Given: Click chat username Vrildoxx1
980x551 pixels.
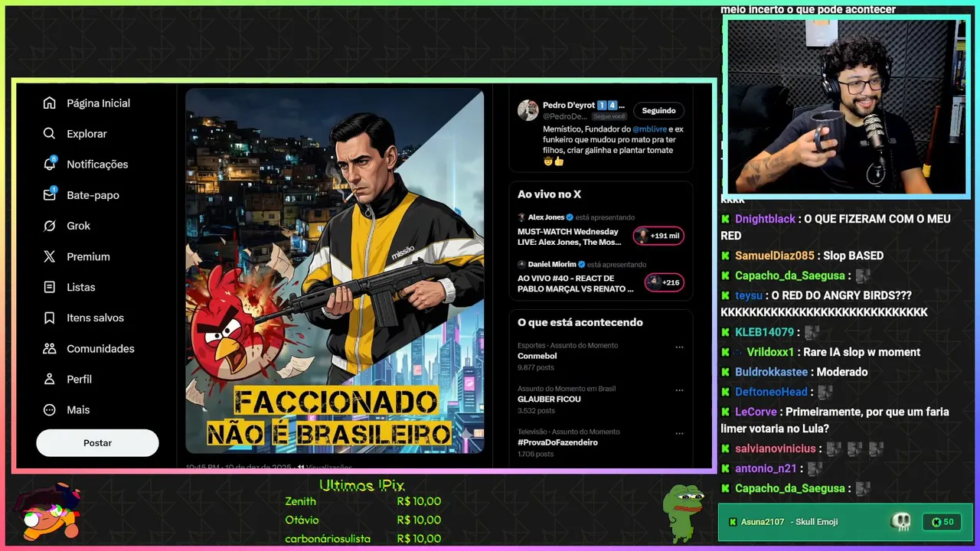Looking at the screenshot, I should pos(771,352).
